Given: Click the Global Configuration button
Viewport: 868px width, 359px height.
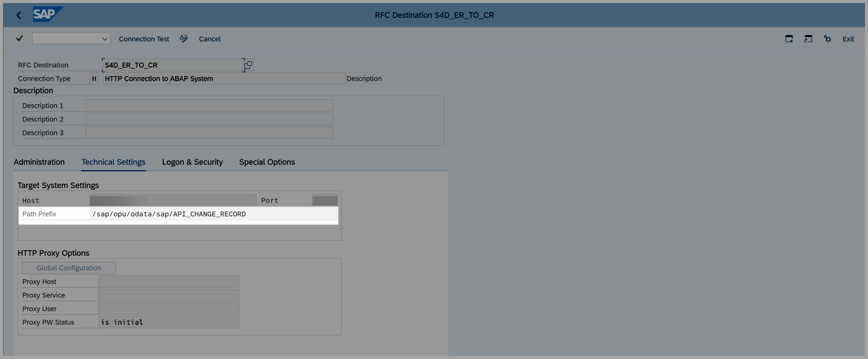Looking at the screenshot, I should pyautogui.click(x=69, y=268).
